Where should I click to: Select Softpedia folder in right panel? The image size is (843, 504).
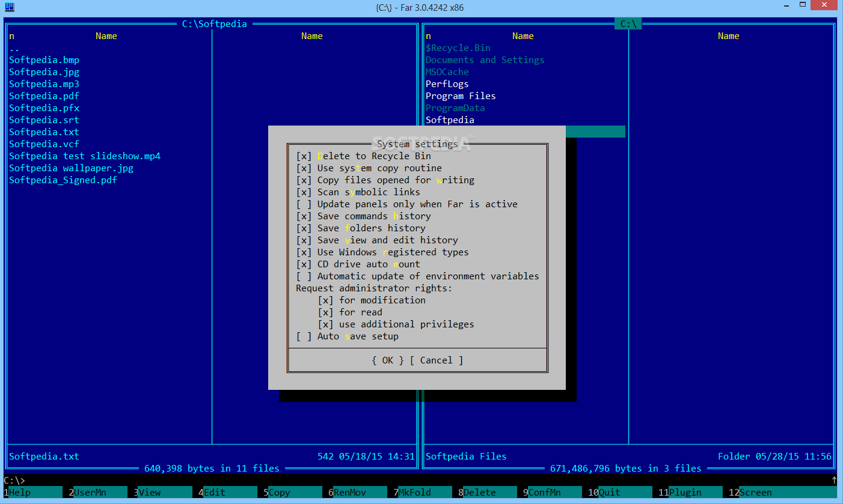coord(450,120)
